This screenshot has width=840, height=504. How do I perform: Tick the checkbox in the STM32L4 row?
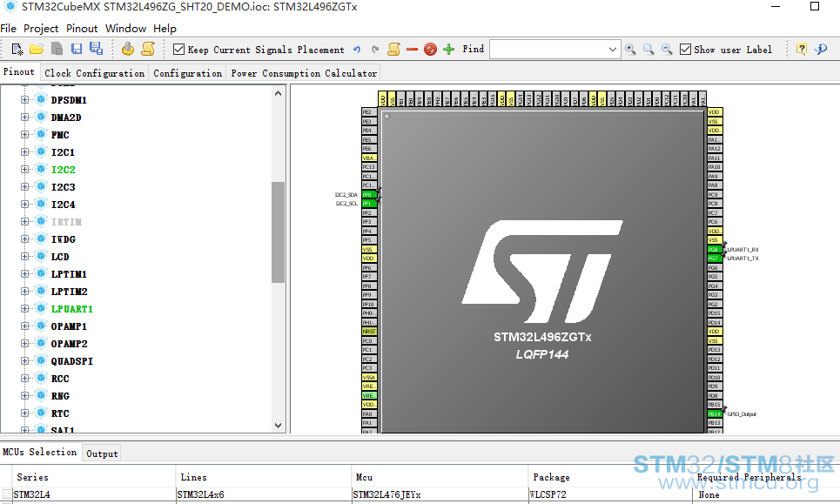[x=6, y=494]
